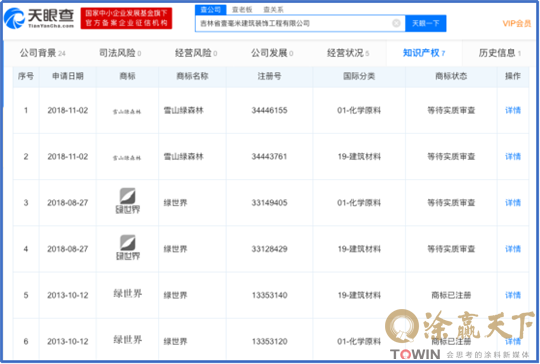540x364 pixels.
Task: Open the 经营风险 section tab
Action: tap(196, 53)
